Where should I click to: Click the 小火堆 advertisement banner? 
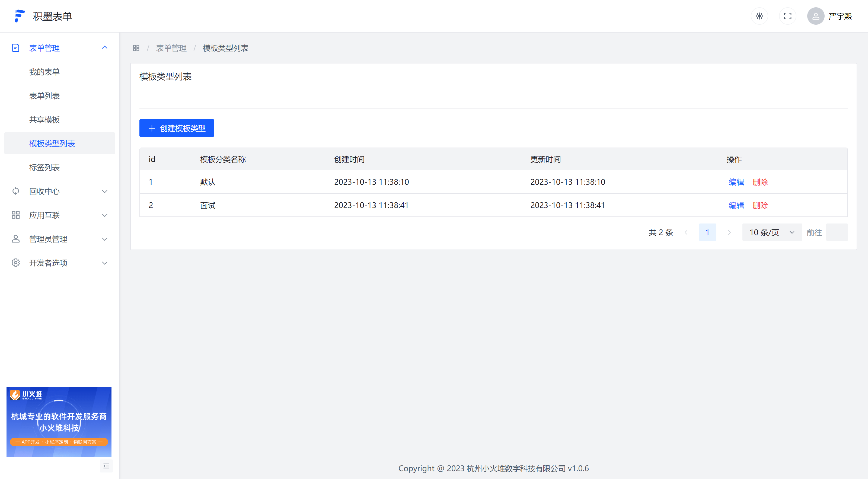coord(59,422)
